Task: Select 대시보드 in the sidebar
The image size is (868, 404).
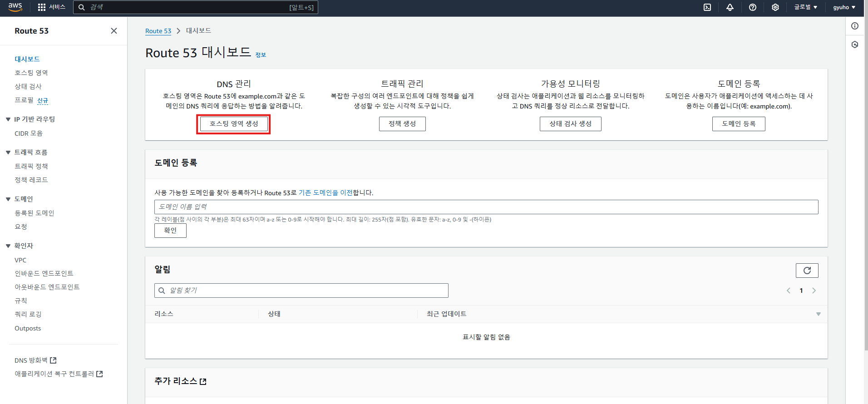Action: coord(27,59)
